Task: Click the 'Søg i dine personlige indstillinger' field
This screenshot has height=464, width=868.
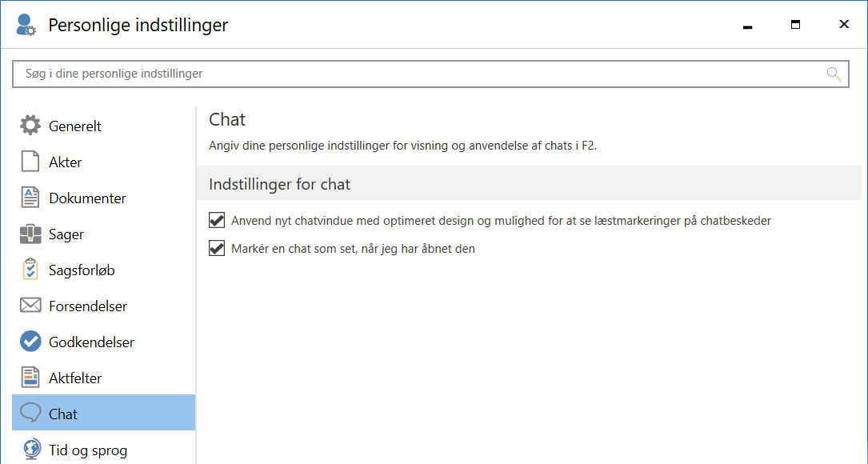Action: 430,74
